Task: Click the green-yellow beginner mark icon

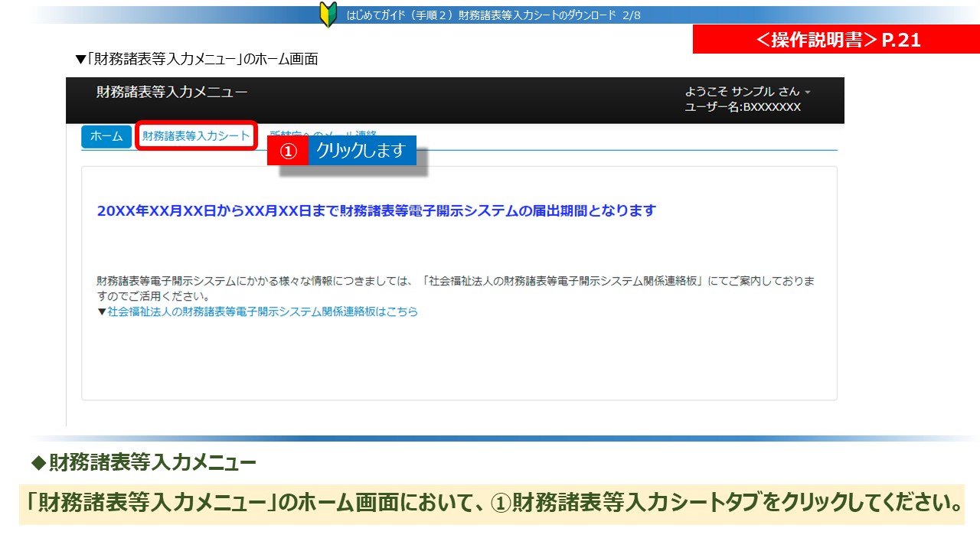Action: [x=328, y=15]
